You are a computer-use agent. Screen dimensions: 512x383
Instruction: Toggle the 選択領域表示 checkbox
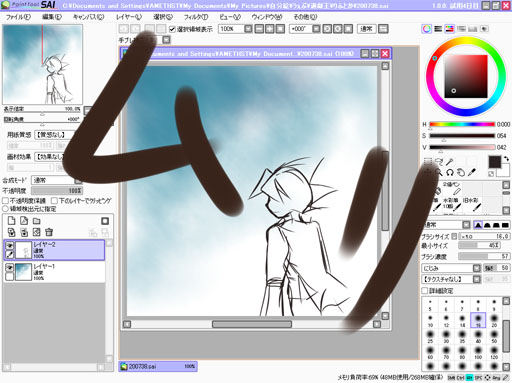(x=172, y=29)
